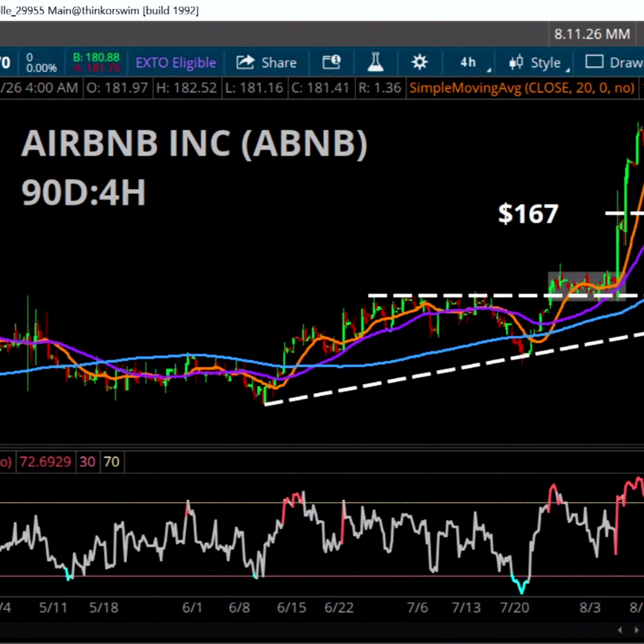This screenshot has height=644, width=644.
Task: Click the 0.00% change value
Action: point(41,68)
